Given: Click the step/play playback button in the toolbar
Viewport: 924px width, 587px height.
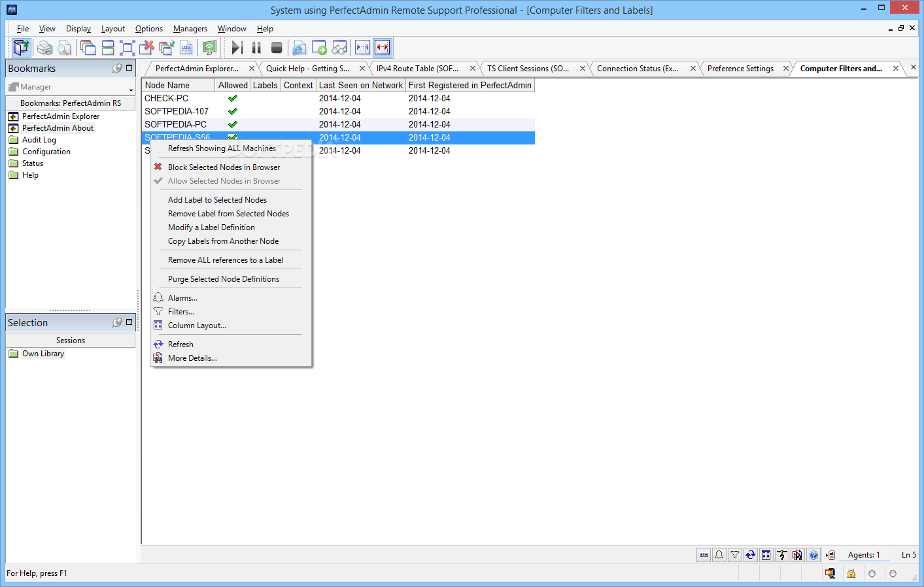Looking at the screenshot, I should coord(237,48).
